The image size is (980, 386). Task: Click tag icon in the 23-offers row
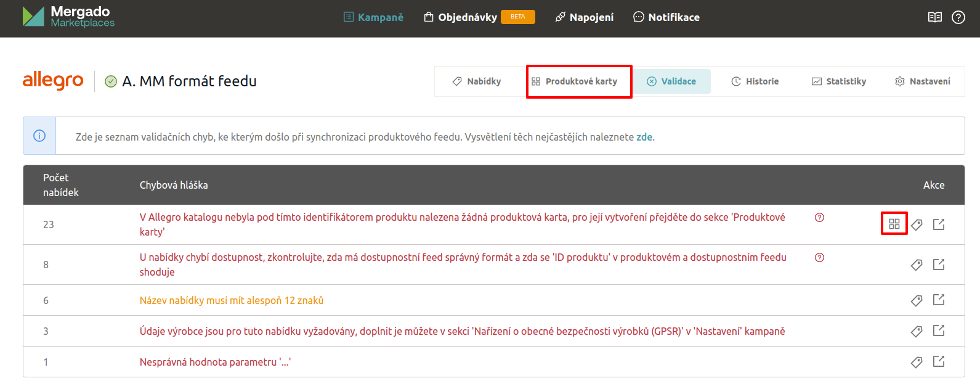pos(917,224)
